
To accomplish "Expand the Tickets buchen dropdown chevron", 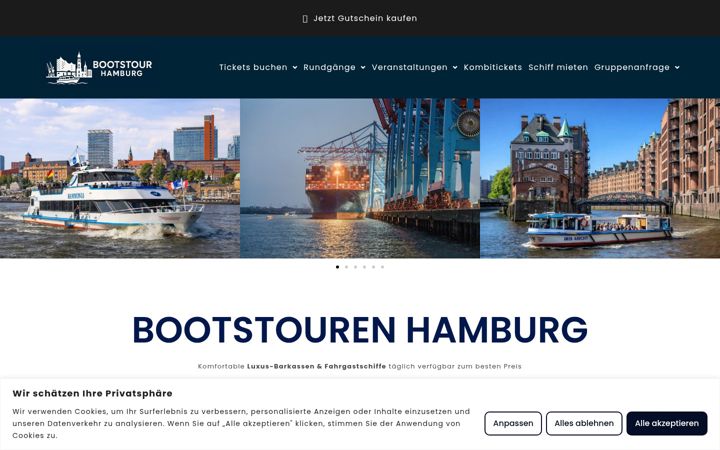I will pyautogui.click(x=295, y=68).
